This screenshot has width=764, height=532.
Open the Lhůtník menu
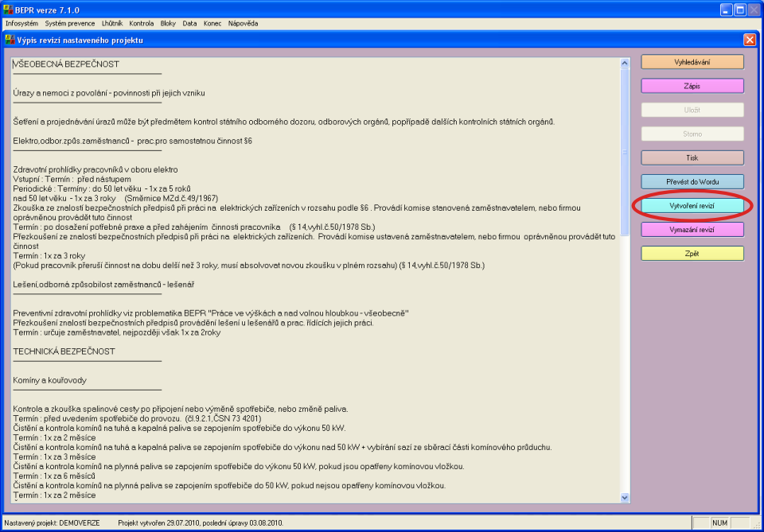coord(112,23)
